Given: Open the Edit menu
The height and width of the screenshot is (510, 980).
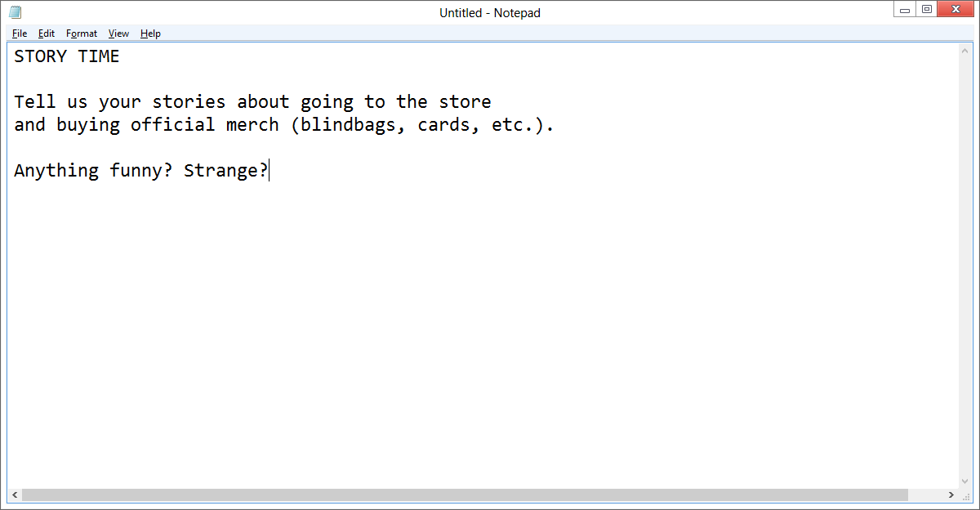Looking at the screenshot, I should [x=47, y=34].
